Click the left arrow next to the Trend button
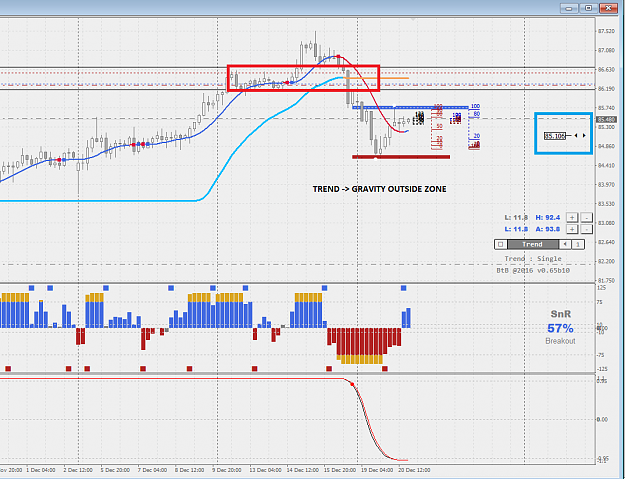 (x=565, y=244)
